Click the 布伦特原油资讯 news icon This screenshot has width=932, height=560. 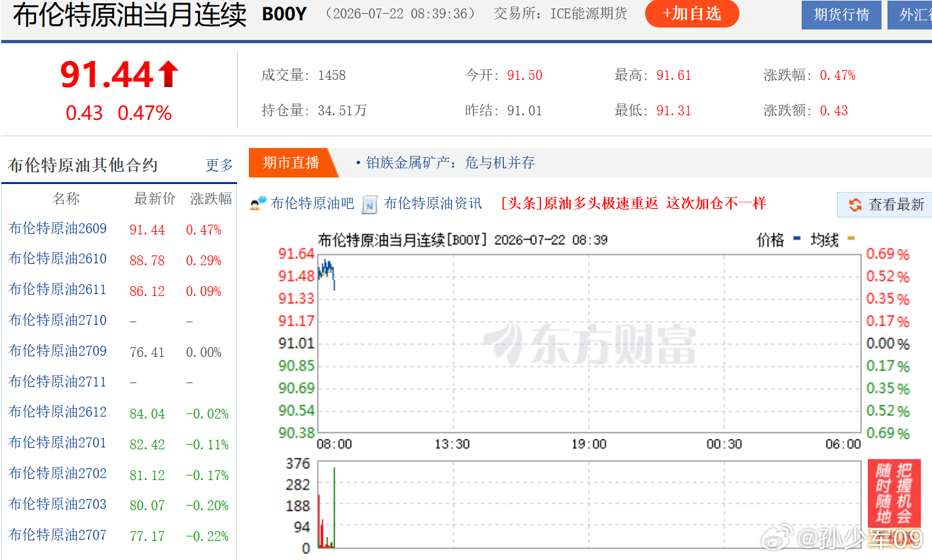point(370,204)
